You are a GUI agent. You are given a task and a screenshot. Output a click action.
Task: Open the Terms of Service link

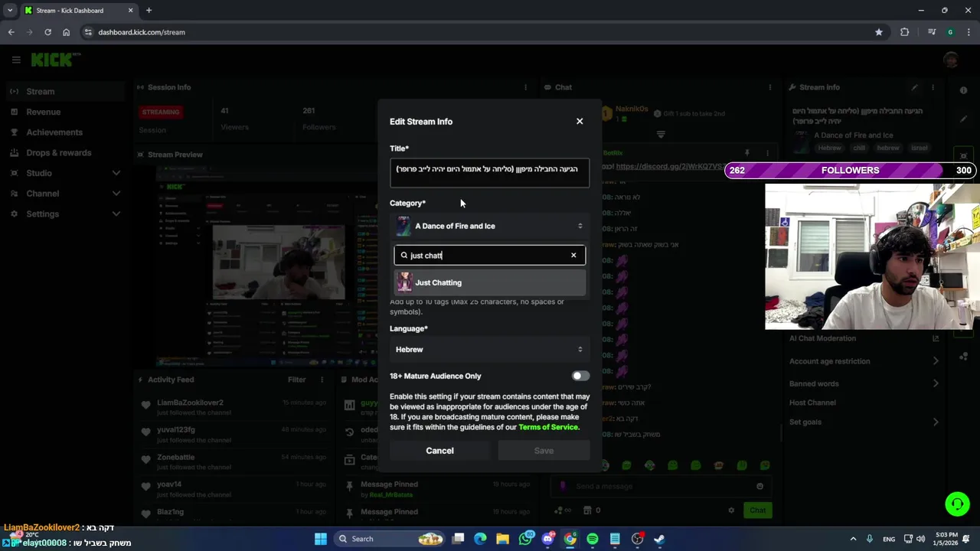[548, 427]
